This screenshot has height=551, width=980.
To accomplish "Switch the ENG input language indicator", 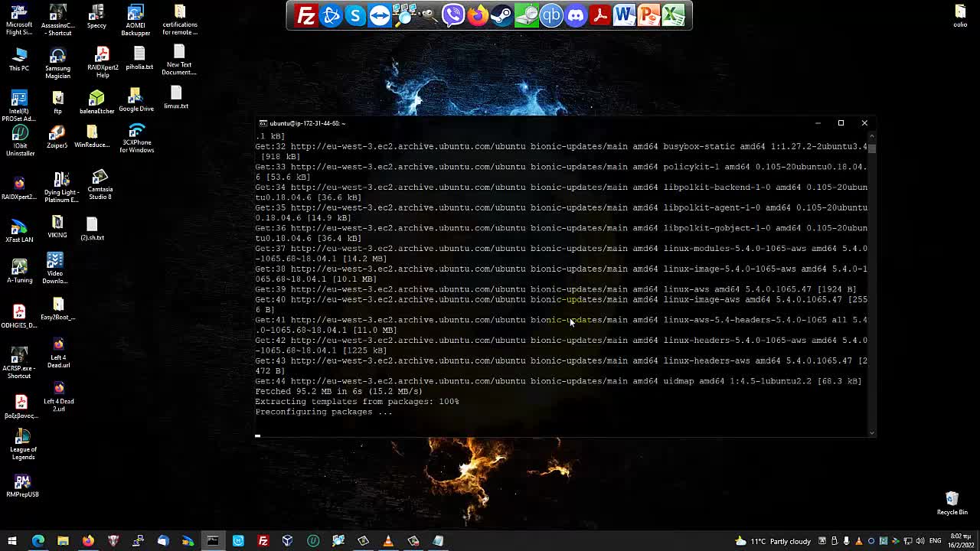I will click(x=936, y=541).
